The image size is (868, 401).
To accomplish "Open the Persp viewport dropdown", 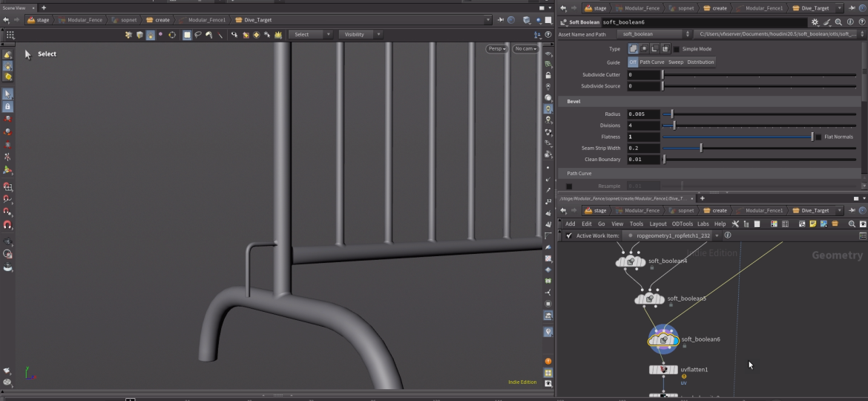I will click(x=496, y=49).
